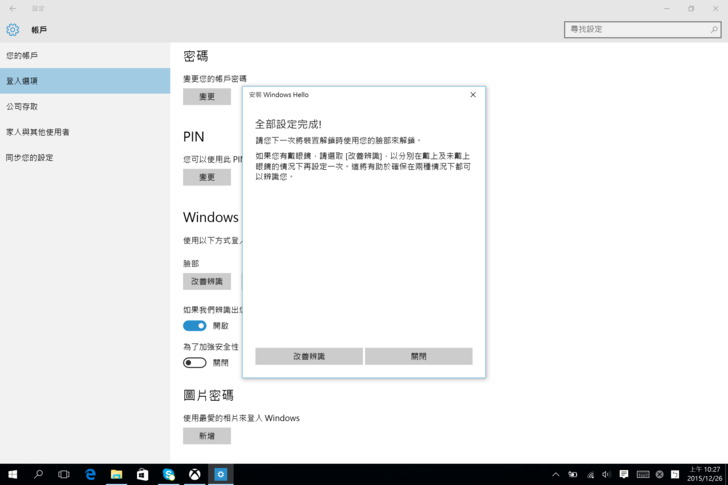Click the 安裝 Windows Hello dialog title

pyautogui.click(x=279, y=95)
